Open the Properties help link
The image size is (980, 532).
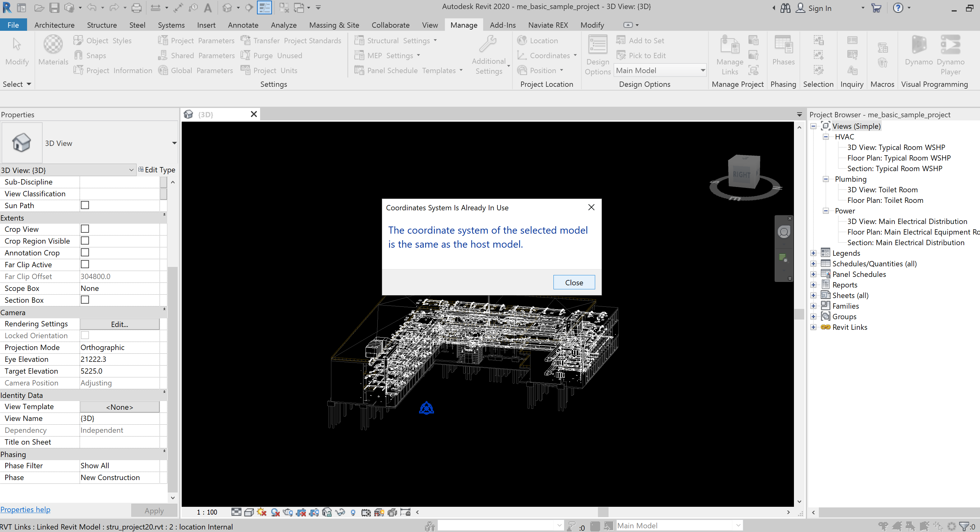[25, 509]
